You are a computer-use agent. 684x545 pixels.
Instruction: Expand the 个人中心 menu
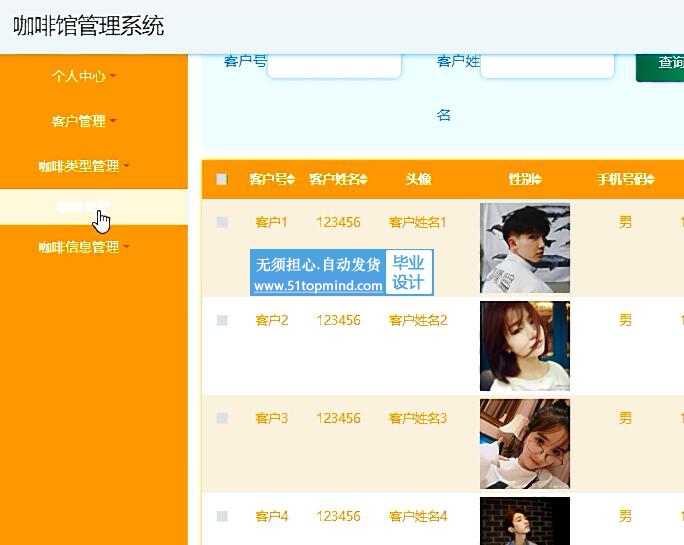(84, 76)
